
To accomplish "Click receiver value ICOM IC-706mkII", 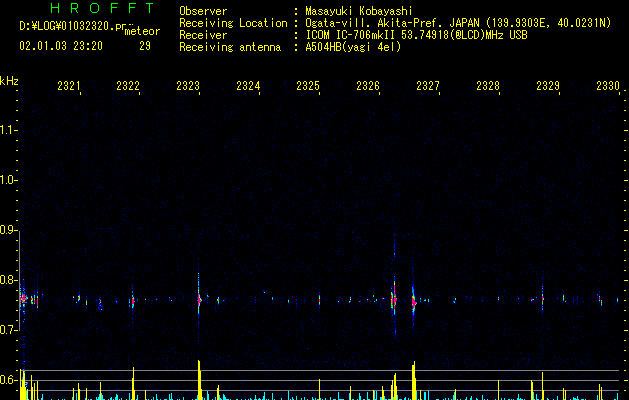I will [x=351, y=35].
